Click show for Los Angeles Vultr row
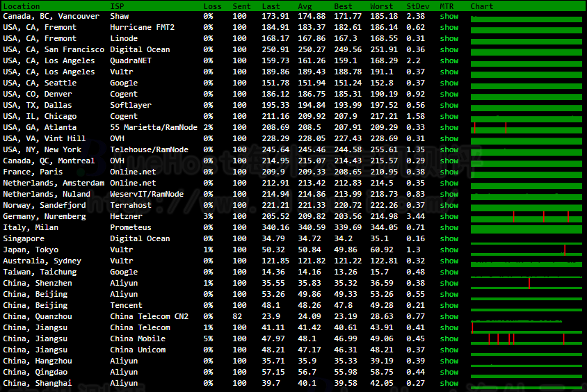Viewport: 587px width, 392px height. 449,72
